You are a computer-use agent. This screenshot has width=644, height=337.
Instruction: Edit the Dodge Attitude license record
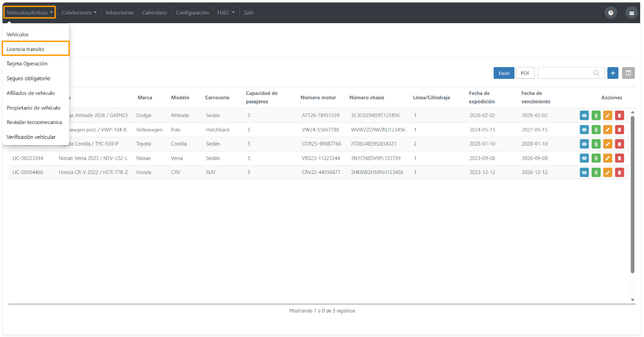click(x=608, y=115)
